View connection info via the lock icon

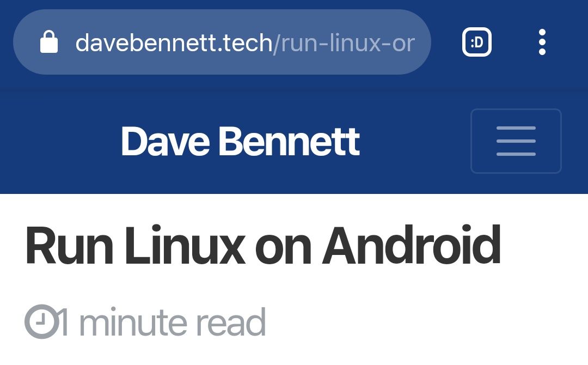[49, 42]
